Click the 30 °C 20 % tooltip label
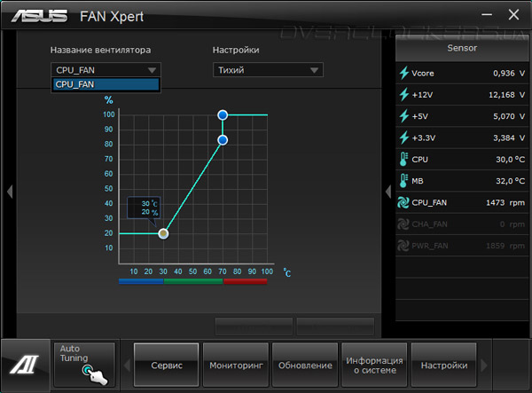 coord(144,208)
